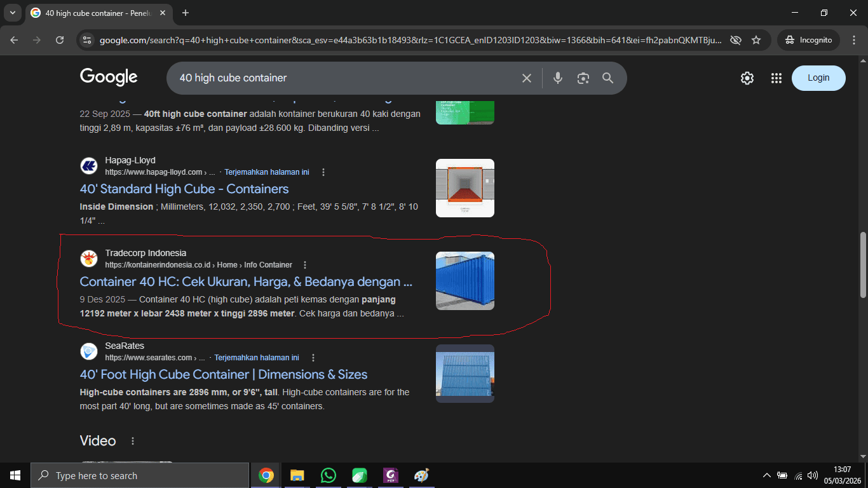
Task: Open Google quick settings gear
Action: [x=747, y=78]
